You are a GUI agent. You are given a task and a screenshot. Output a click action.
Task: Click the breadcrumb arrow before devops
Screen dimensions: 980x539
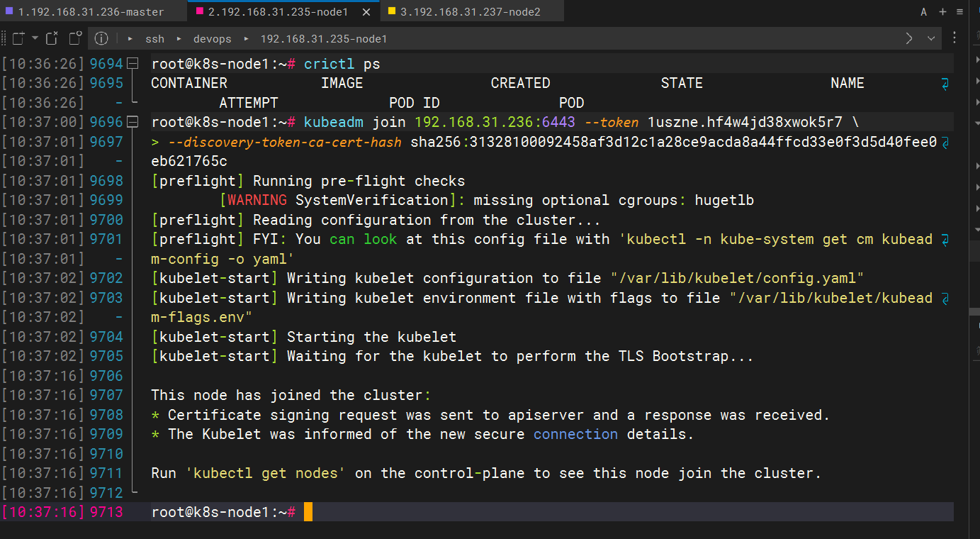(x=179, y=39)
